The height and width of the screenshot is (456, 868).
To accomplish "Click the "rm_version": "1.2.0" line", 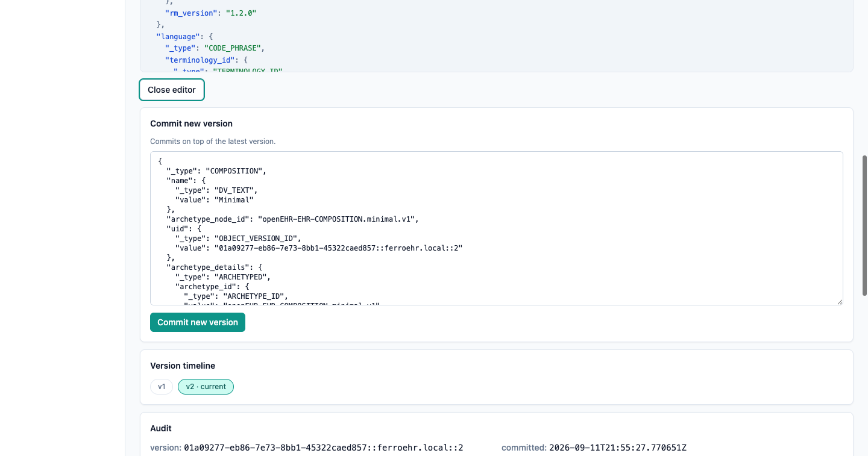I will (x=211, y=13).
